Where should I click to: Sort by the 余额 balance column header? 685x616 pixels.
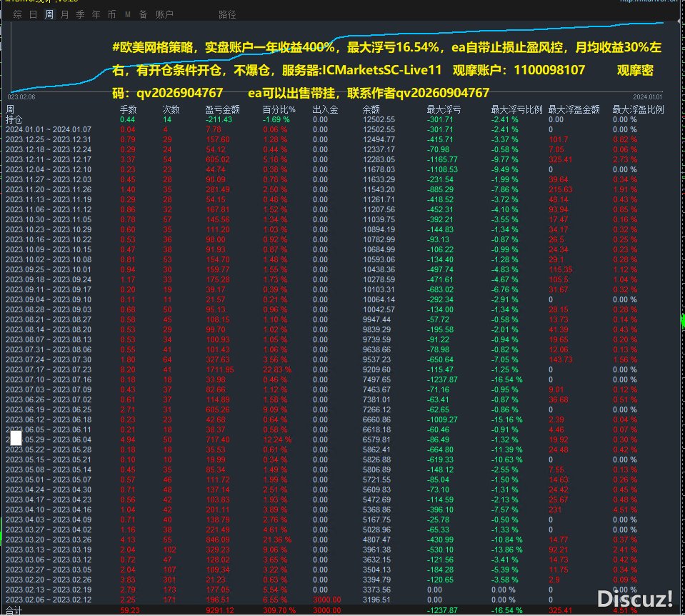click(x=371, y=110)
